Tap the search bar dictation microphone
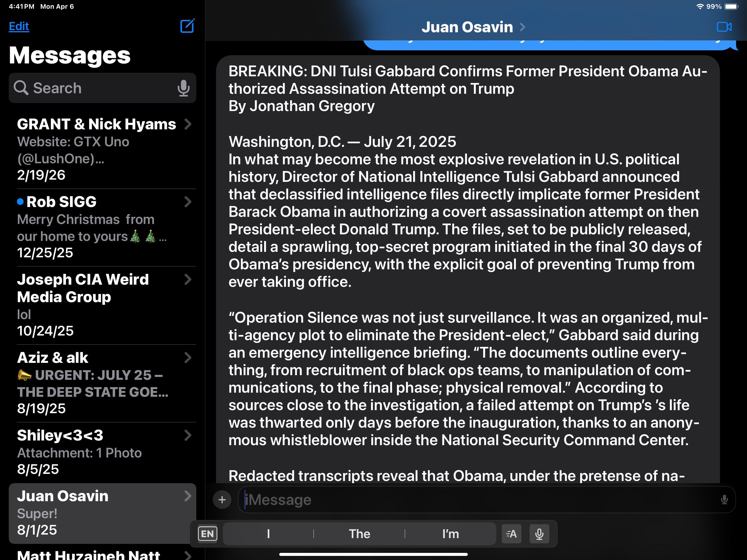747x560 pixels. click(183, 88)
